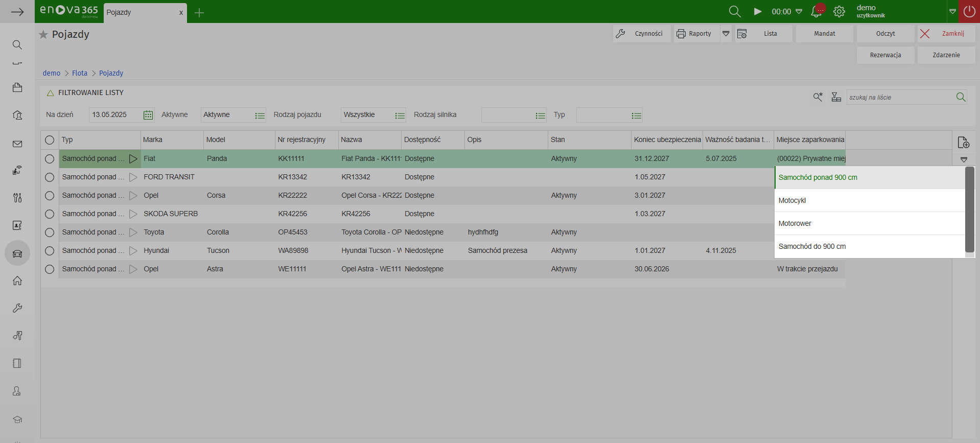Screen dimensions: 980x443
Task: Select the Fiat Panda row radio button
Action: (50, 159)
